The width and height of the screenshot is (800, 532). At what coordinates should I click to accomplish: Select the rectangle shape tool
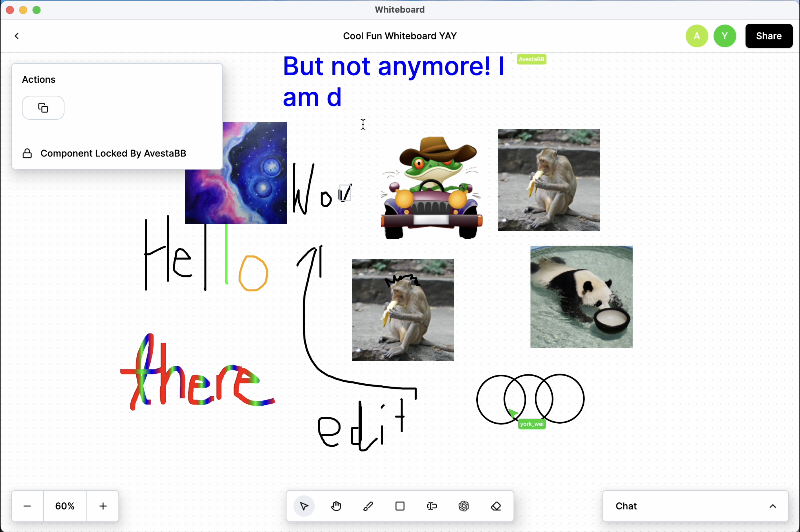[400, 506]
